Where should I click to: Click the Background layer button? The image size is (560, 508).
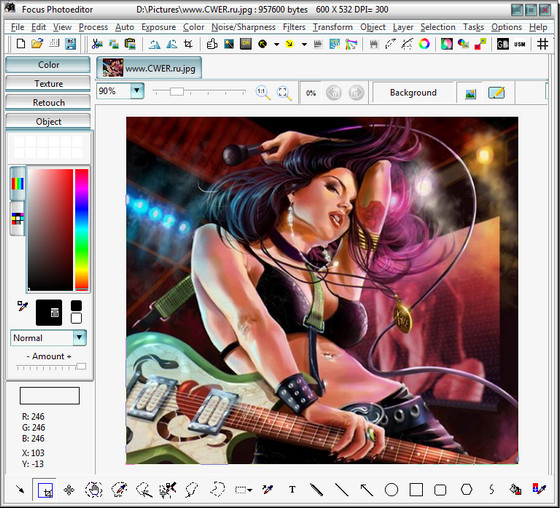point(413,93)
